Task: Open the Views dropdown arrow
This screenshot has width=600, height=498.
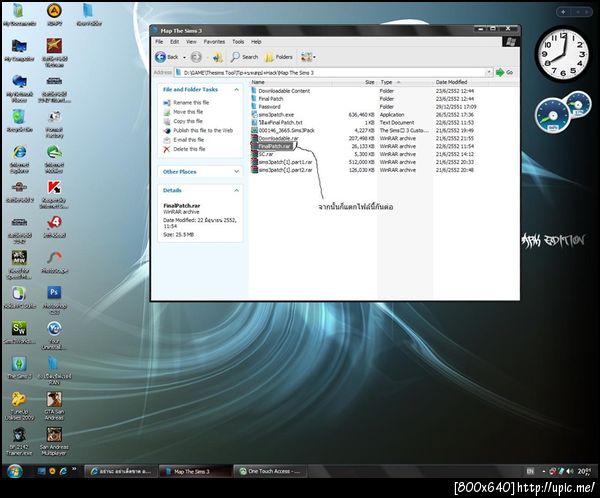Action: [314, 57]
